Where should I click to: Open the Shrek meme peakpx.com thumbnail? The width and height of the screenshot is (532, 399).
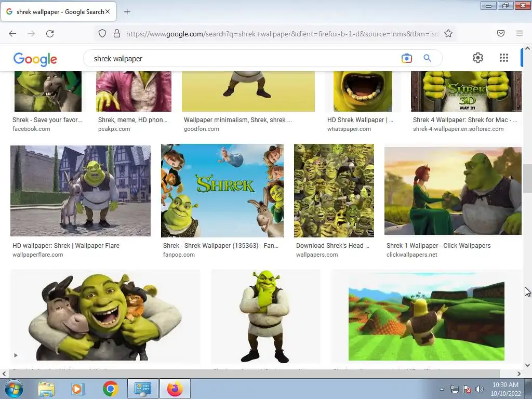(134, 91)
